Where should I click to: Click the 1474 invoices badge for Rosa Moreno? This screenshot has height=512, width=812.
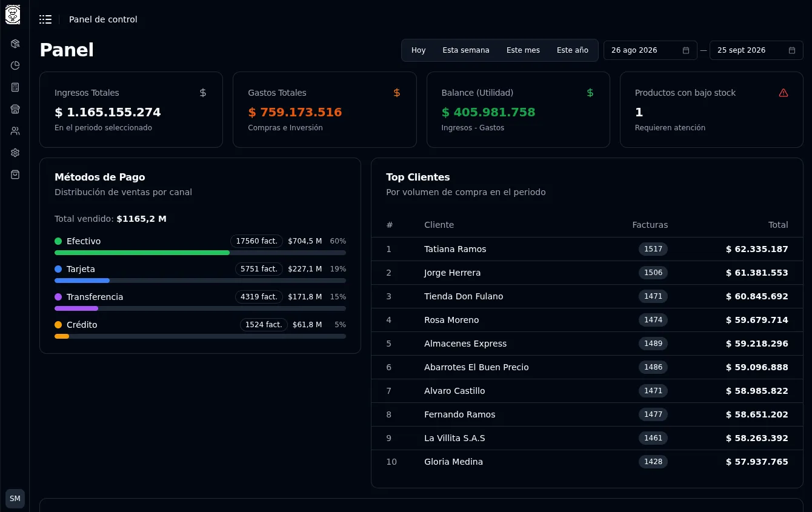tap(653, 320)
